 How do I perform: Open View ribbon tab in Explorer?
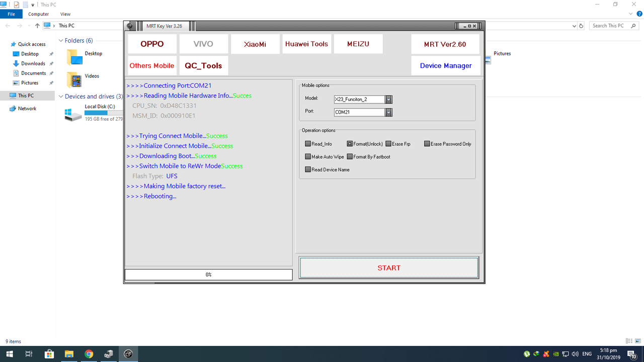(65, 14)
